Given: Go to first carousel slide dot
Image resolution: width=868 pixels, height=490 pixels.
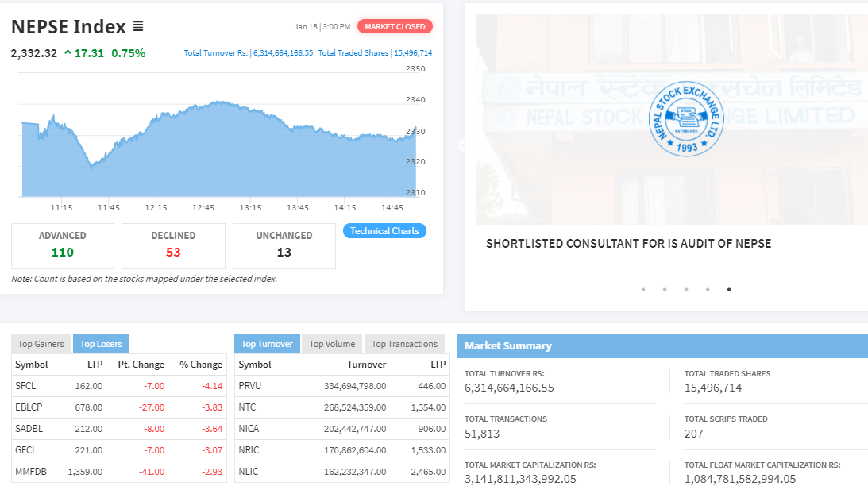Looking at the screenshot, I should click(643, 290).
